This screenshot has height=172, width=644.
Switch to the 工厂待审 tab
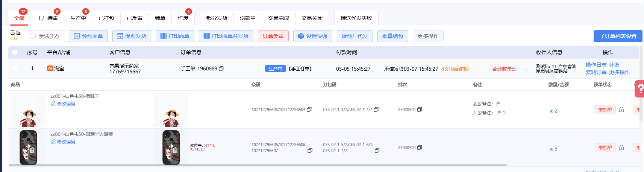(x=47, y=18)
